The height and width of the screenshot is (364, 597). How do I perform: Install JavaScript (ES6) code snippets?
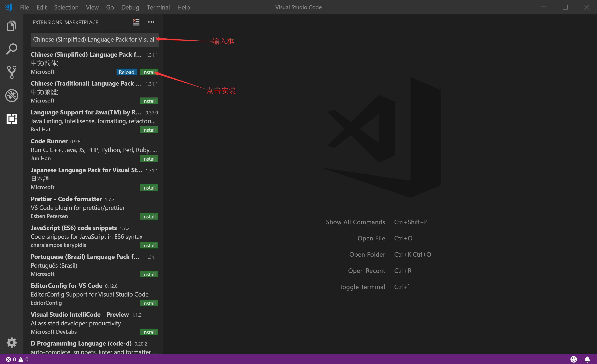coord(149,245)
